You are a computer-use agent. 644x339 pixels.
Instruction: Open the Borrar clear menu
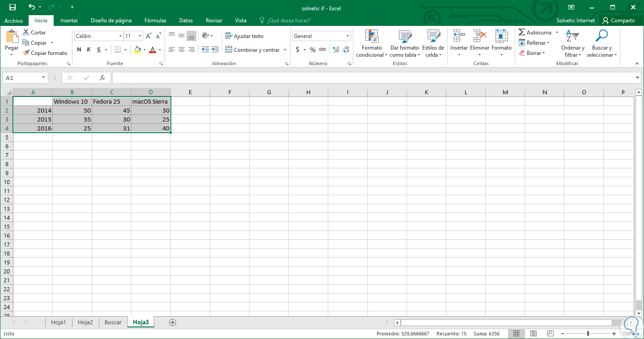coord(532,53)
